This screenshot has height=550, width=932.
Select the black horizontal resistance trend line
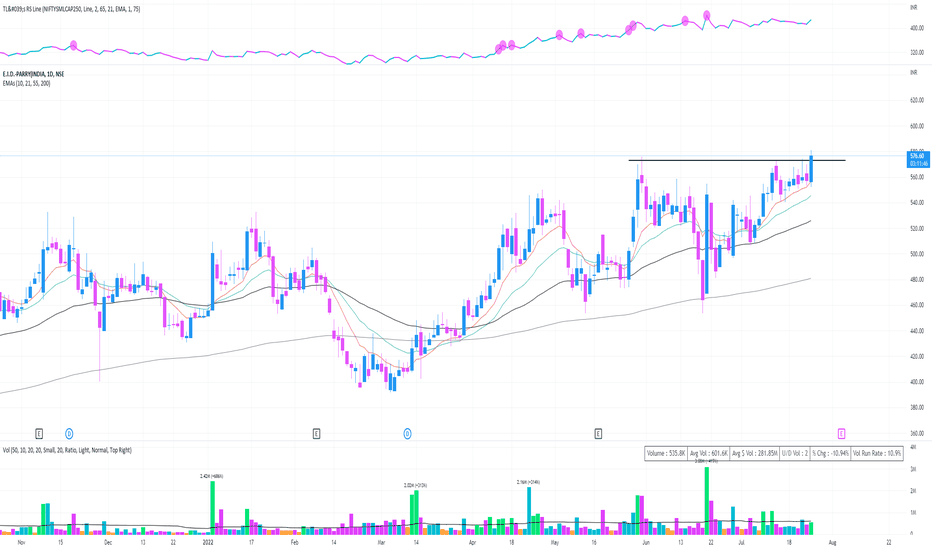point(737,161)
